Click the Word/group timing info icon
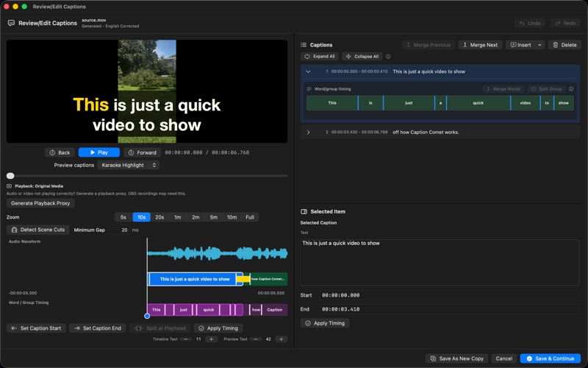Viewport: 588px width, 368px height. pos(571,89)
